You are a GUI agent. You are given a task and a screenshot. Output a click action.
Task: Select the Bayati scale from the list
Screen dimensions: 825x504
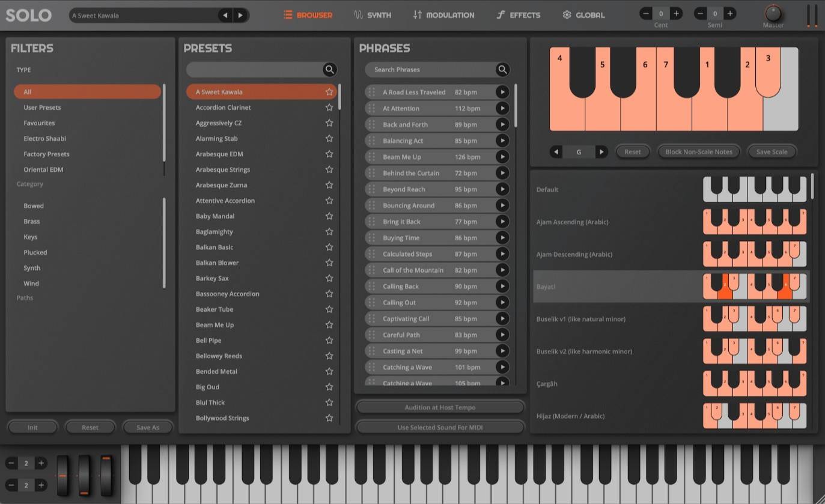[x=601, y=287]
